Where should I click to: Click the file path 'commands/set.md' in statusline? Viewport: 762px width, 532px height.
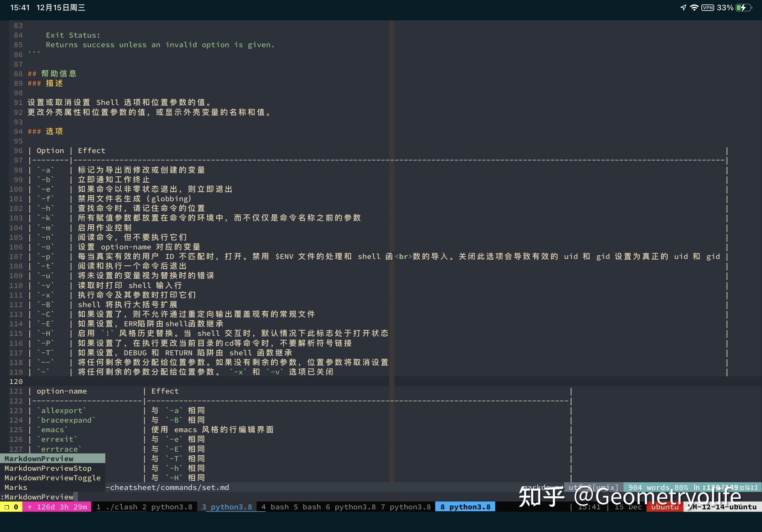pos(194,488)
